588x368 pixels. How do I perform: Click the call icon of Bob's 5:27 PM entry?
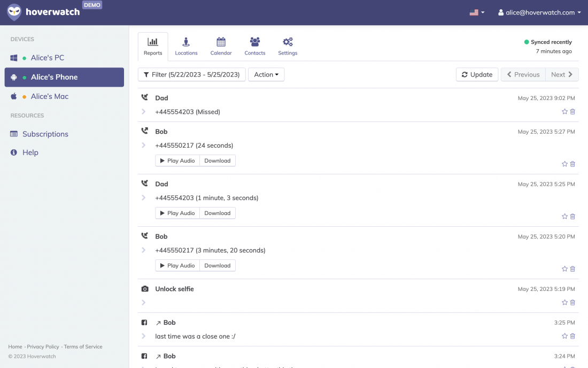(145, 131)
